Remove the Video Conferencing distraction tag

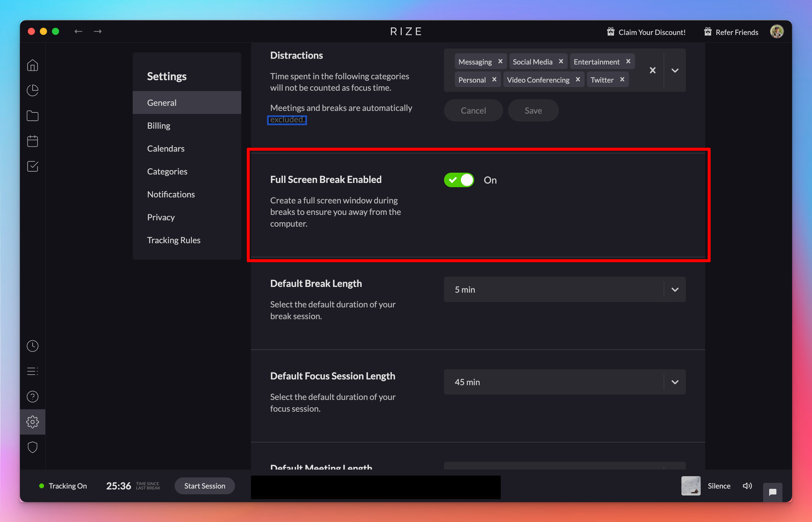pyautogui.click(x=578, y=79)
